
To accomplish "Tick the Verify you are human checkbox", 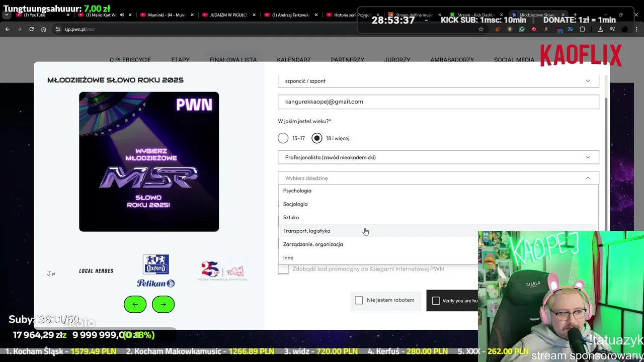I will (436, 301).
